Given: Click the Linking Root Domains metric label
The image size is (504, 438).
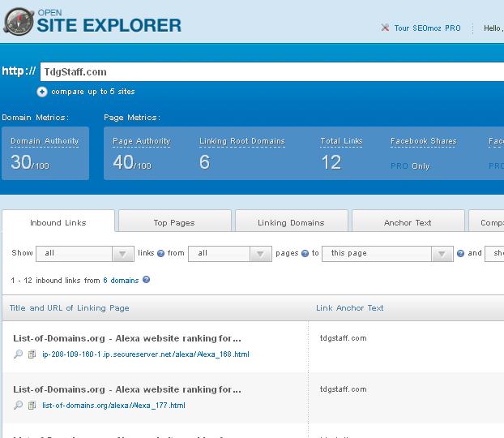Looking at the screenshot, I should [242, 141].
